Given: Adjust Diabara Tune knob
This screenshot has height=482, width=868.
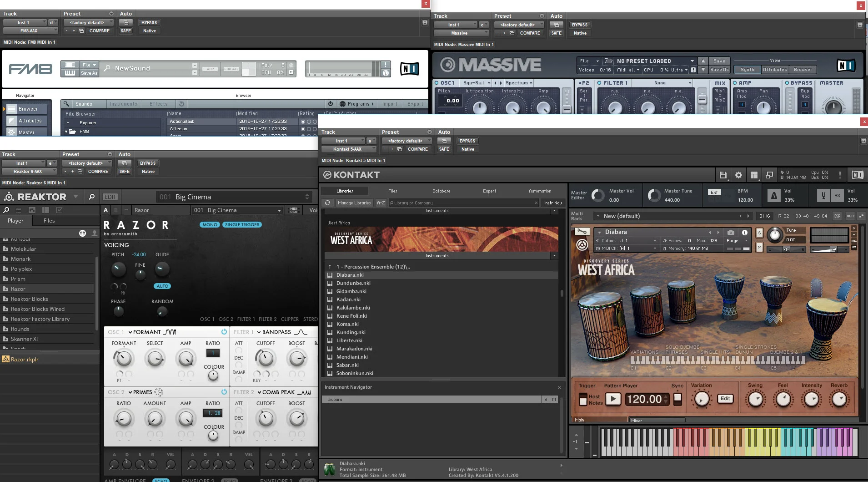Looking at the screenshot, I should coord(775,235).
